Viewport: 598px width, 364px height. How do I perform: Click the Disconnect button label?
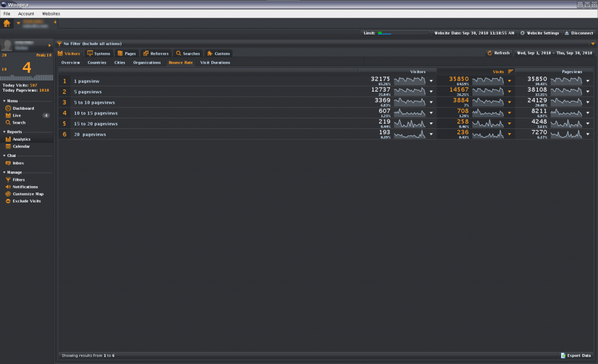(582, 33)
